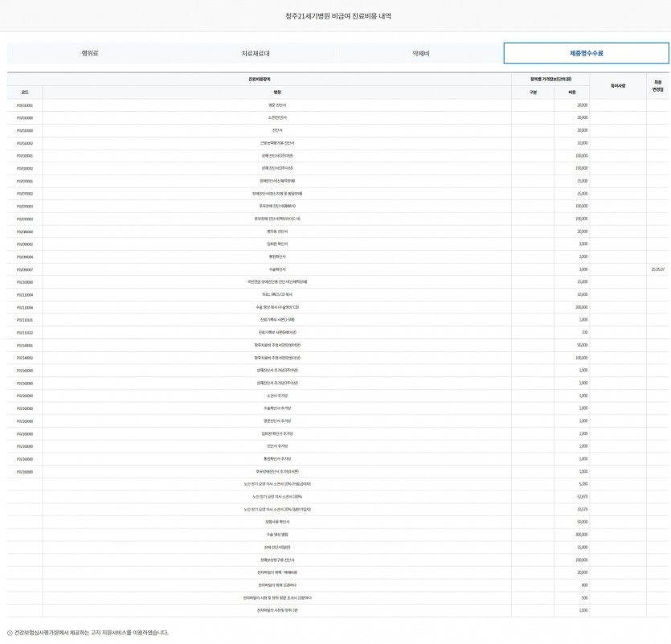
Task: Click the 특이사항 column header
Action: pyautogui.click(x=618, y=86)
